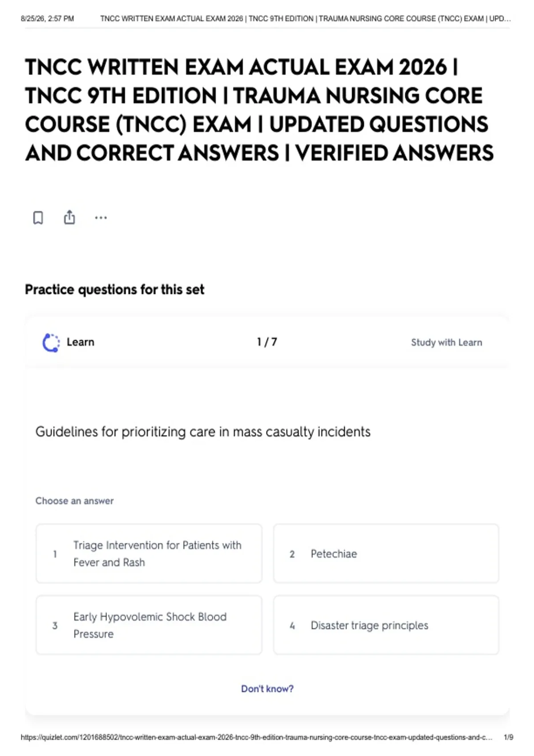The height and width of the screenshot is (756, 534).
Task: Open the three-dot more options menu
Action: click(x=101, y=218)
